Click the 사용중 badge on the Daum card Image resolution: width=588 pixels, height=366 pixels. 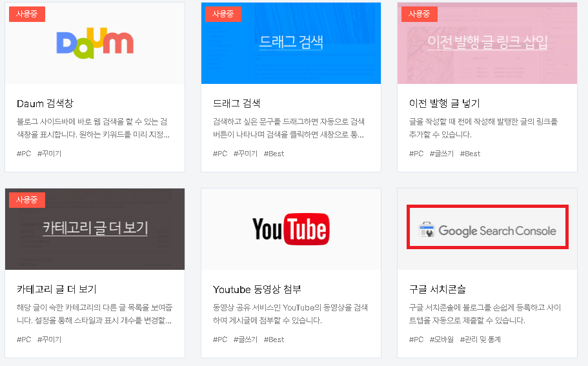pyautogui.click(x=27, y=14)
